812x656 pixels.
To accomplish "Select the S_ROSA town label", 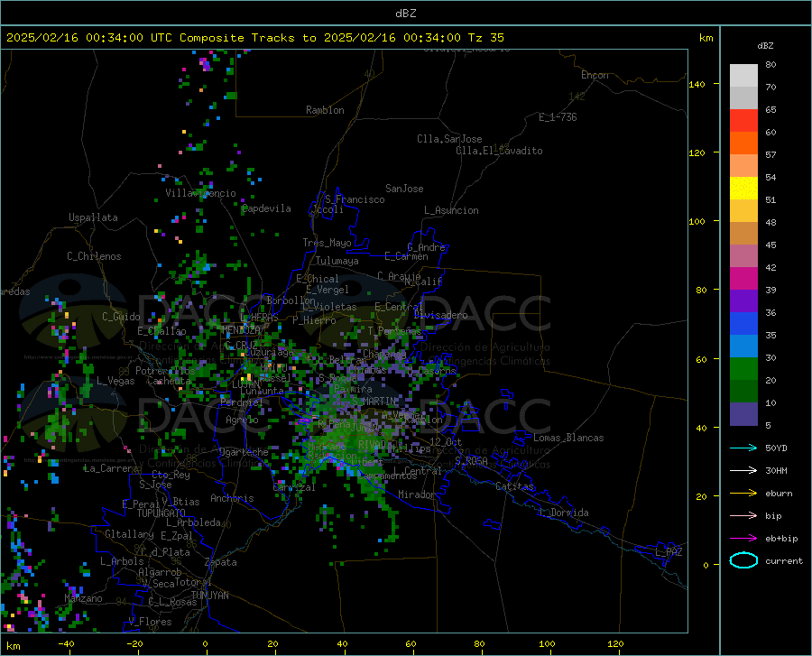I will (471, 460).
